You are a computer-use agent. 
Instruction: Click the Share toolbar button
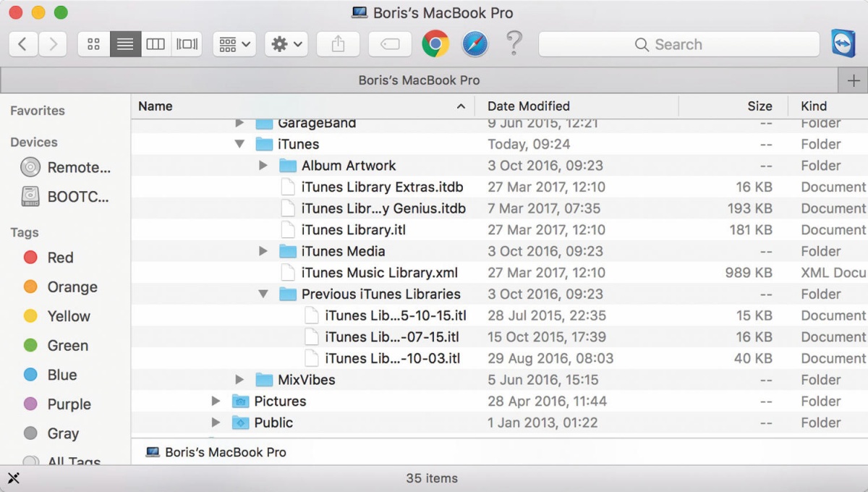coord(338,44)
